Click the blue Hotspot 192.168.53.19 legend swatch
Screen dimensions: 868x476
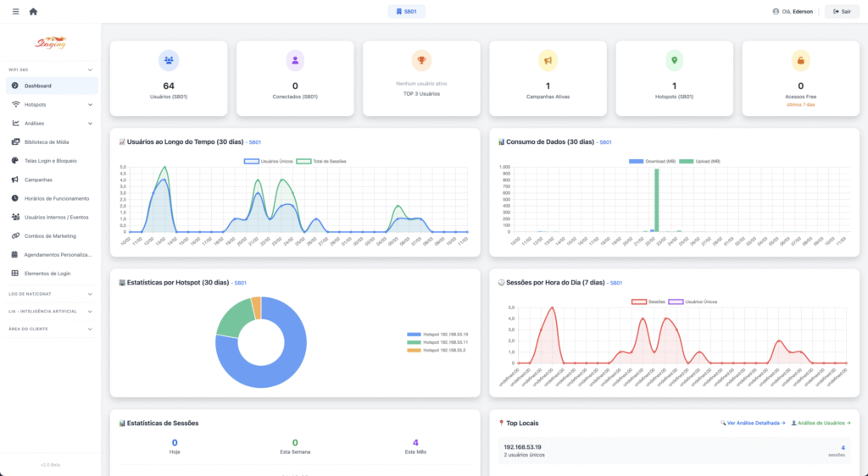pyautogui.click(x=414, y=335)
